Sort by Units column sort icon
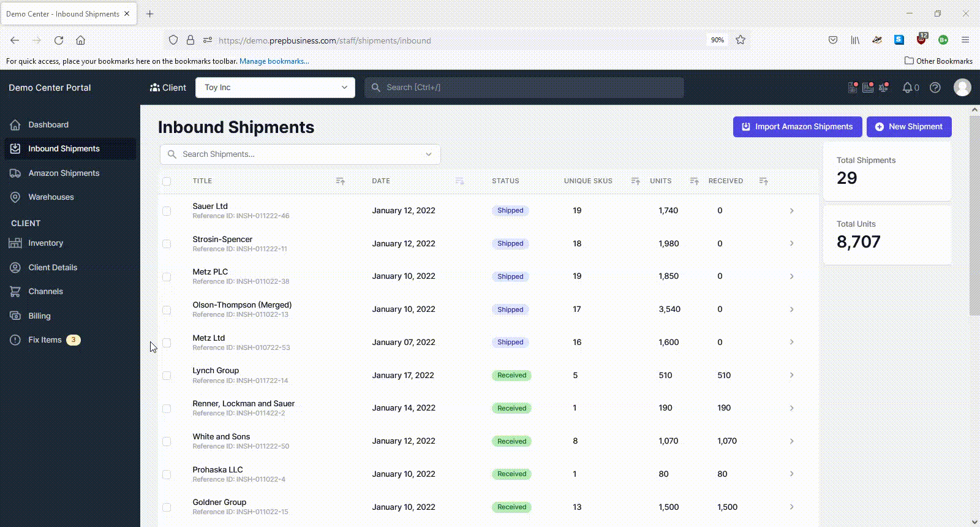Screen dimensions: 980x527 (x=694, y=181)
